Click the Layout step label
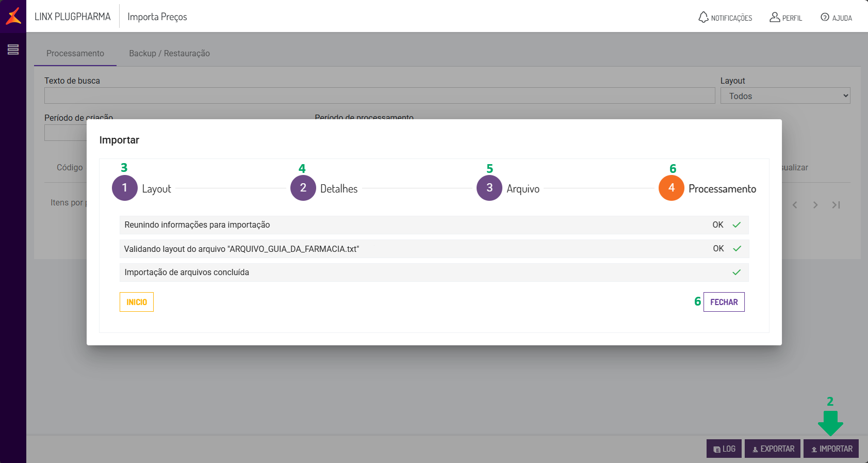This screenshot has width=868, height=463. pos(156,189)
